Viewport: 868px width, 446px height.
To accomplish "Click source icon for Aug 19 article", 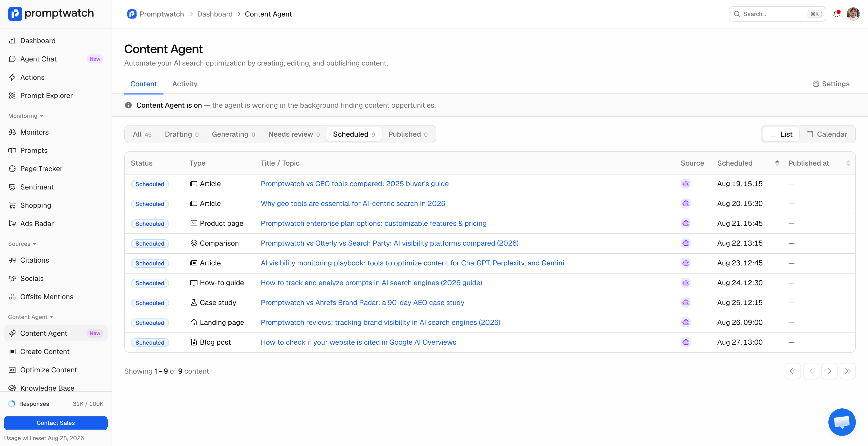I will (x=686, y=184).
